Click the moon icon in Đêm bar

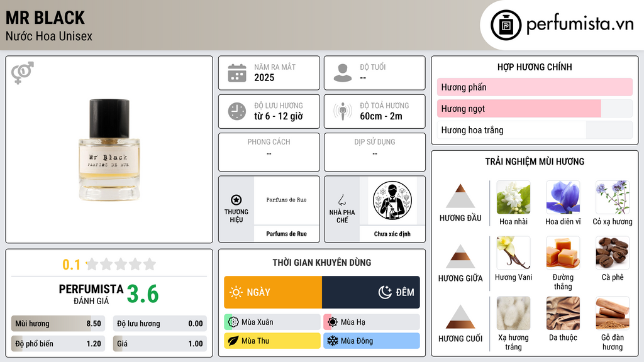coord(385,292)
